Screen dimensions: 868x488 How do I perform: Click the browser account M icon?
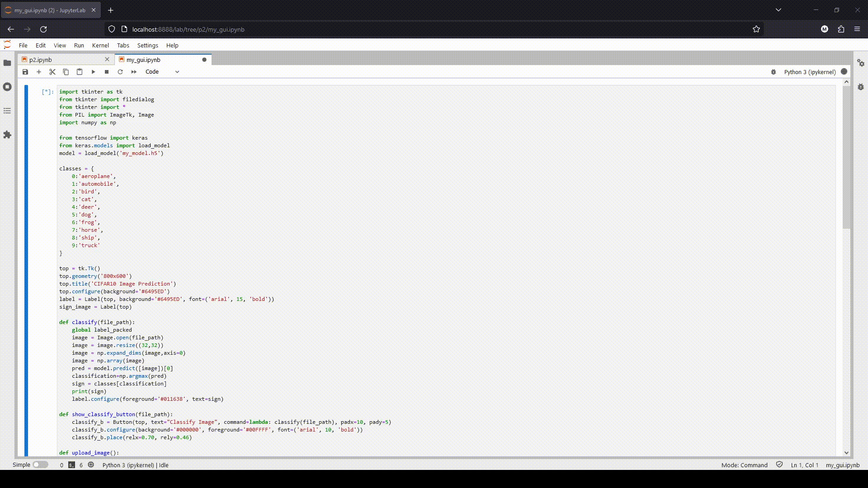point(825,29)
